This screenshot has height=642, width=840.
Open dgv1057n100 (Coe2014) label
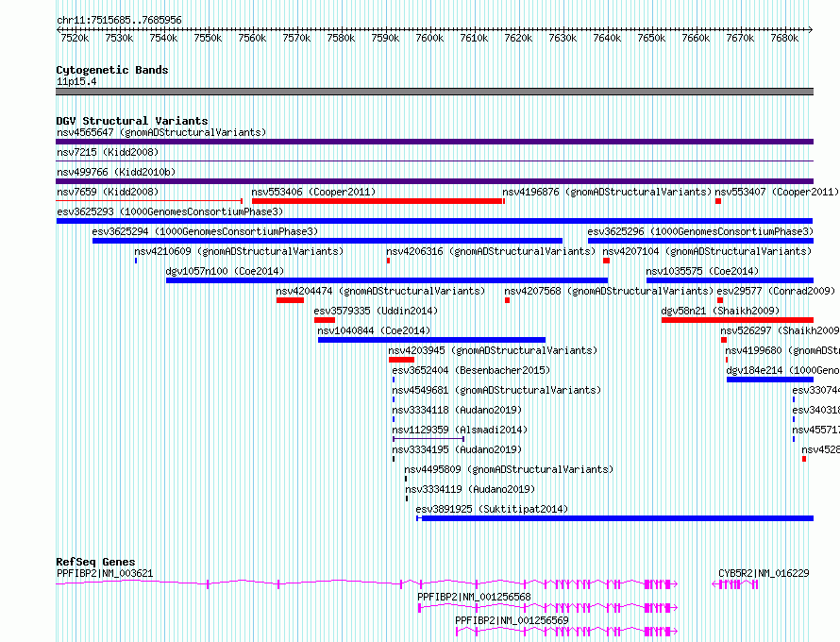[x=225, y=271]
